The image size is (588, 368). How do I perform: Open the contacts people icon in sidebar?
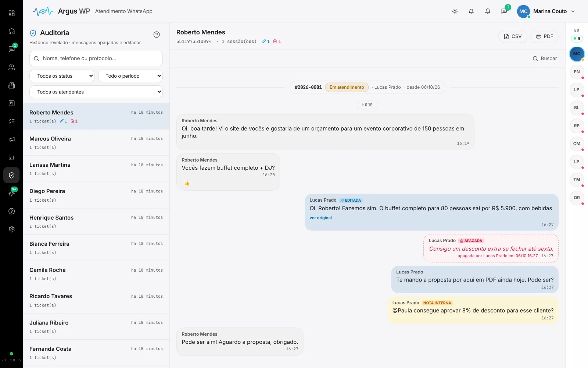point(11,67)
